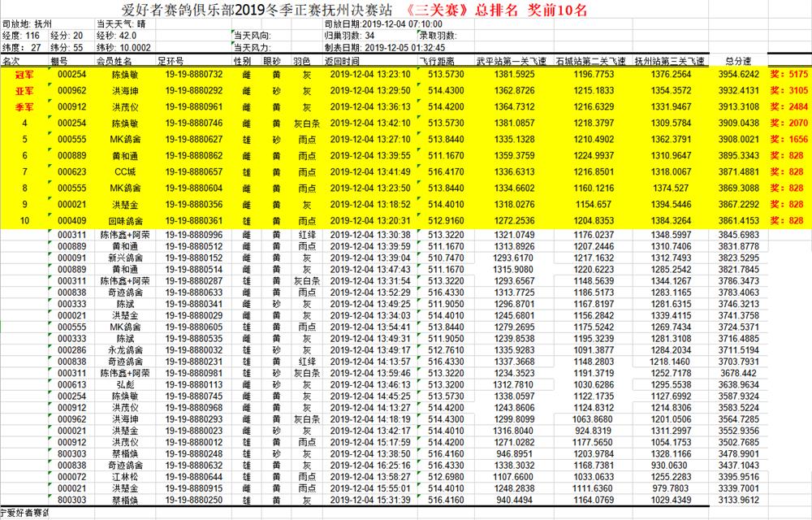Click total speed value 3861.4153
This screenshot has height=520, width=812.
pyautogui.click(x=738, y=221)
